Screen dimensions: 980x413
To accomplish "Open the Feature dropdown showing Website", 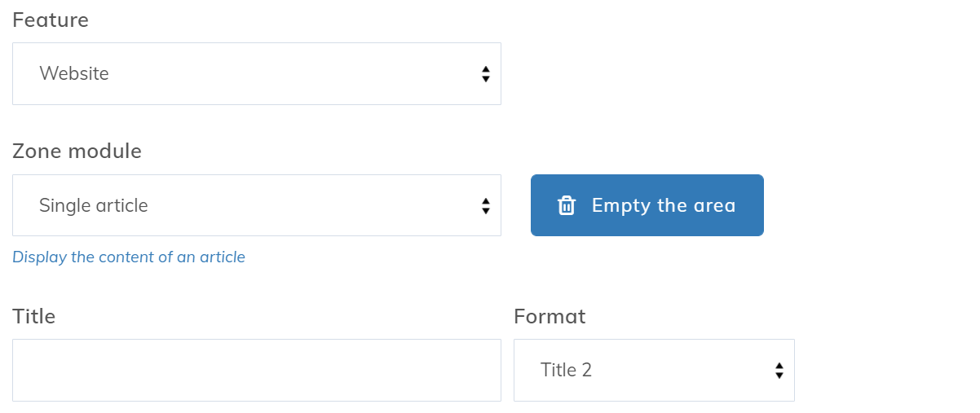I will click(256, 74).
